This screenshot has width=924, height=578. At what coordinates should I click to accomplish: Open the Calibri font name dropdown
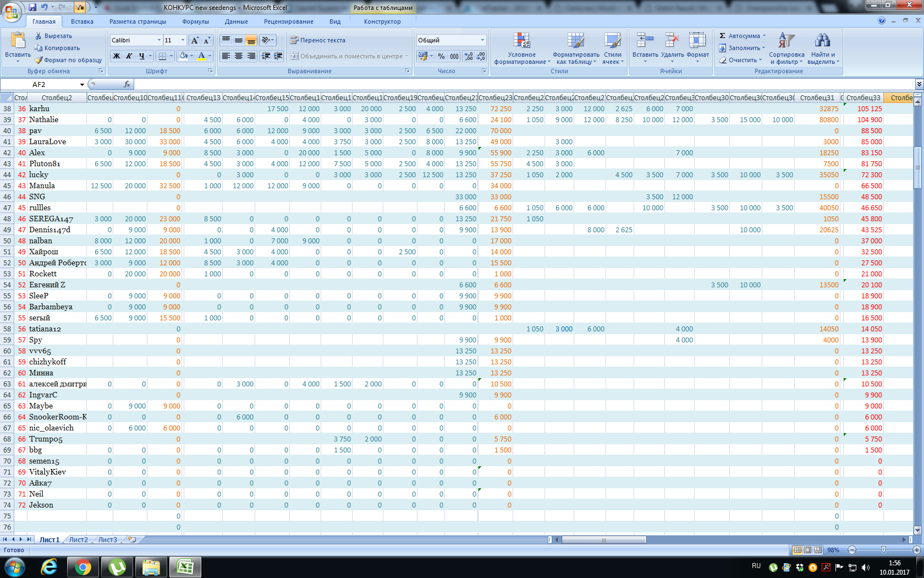point(159,40)
